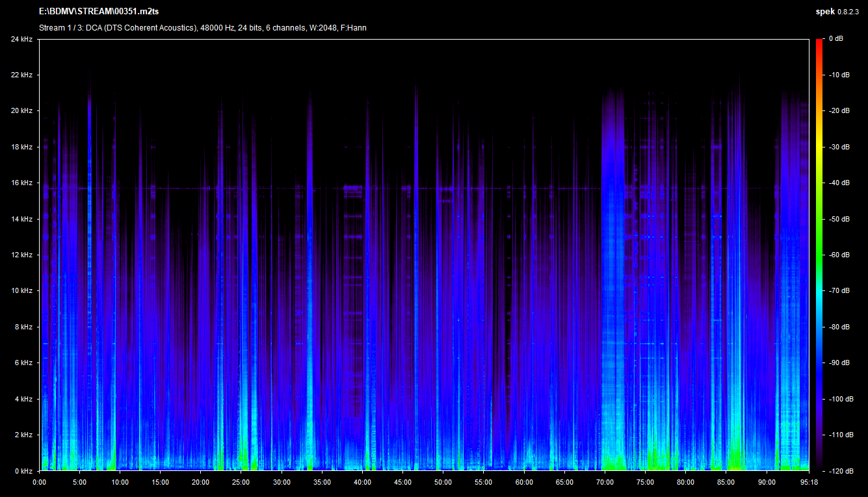This screenshot has width=868, height=497.
Task: Click the 95:18 end time marker
Action: 808,482
